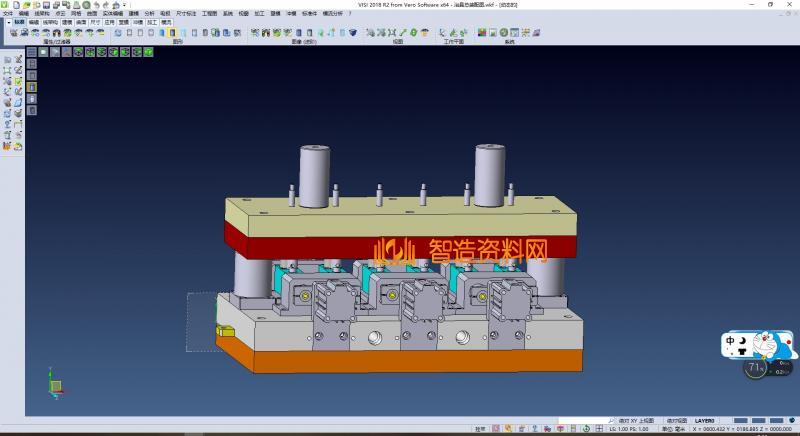The height and width of the screenshot is (436, 800).
Task: Select the highlighted shaded display mode icon
Action: point(172,33)
